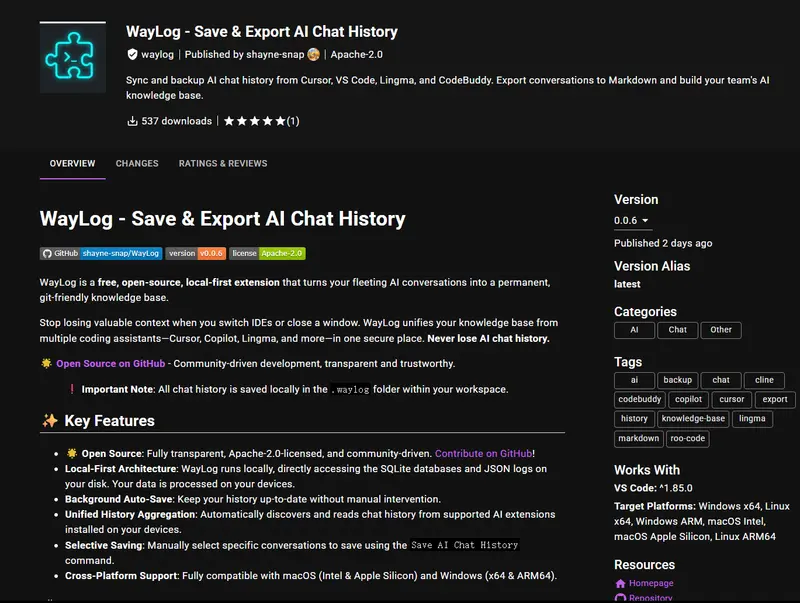Click the copilot tag
This screenshot has height=603, width=800.
click(690, 399)
